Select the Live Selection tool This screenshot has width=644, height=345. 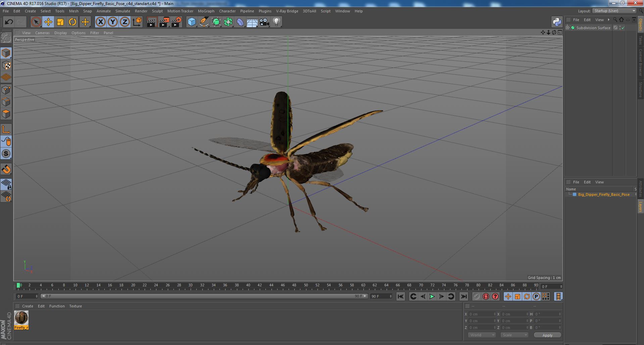click(36, 22)
